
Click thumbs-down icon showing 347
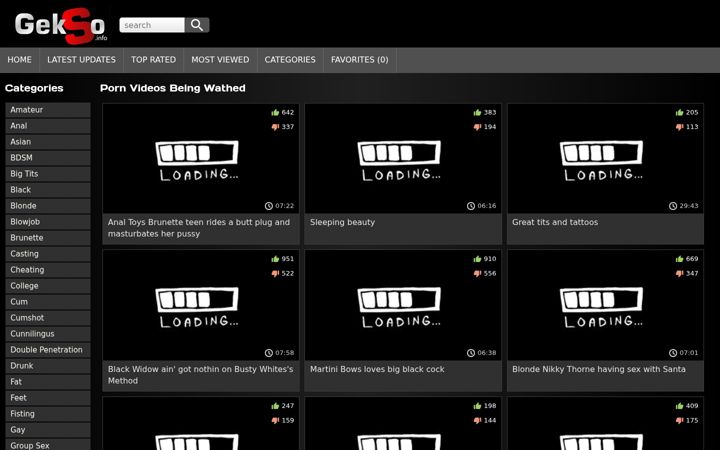coord(679,274)
